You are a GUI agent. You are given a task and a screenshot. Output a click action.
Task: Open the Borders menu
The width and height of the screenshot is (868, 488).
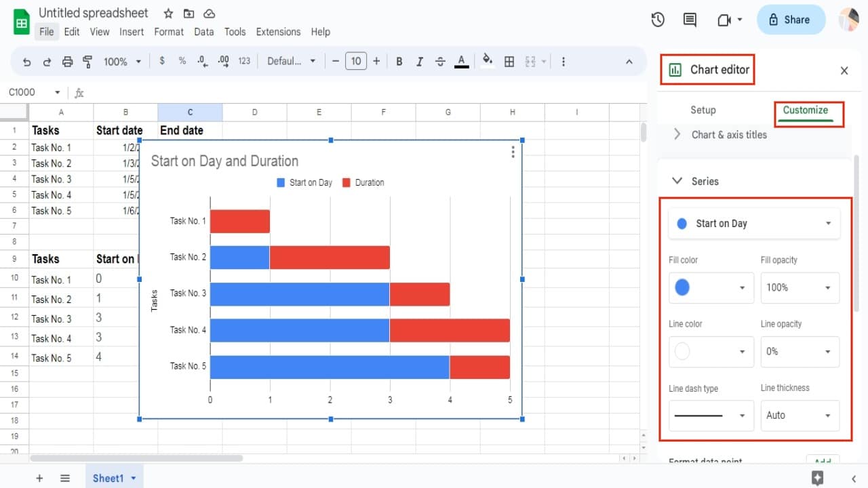pos(509,61)
